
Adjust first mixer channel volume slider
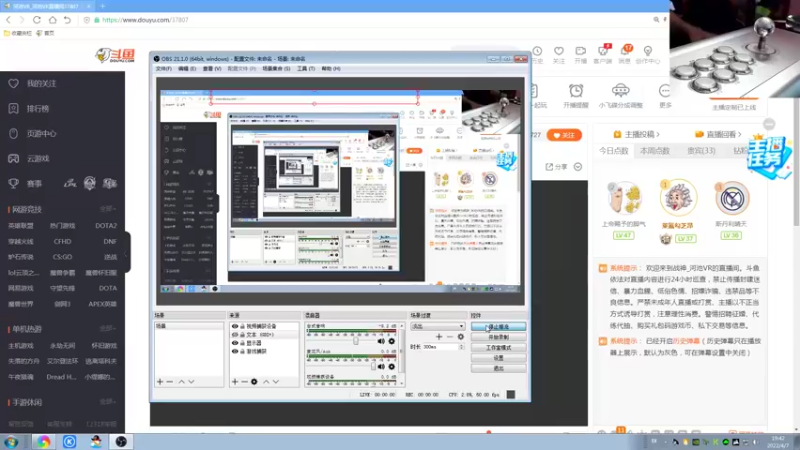coord(356,341)
